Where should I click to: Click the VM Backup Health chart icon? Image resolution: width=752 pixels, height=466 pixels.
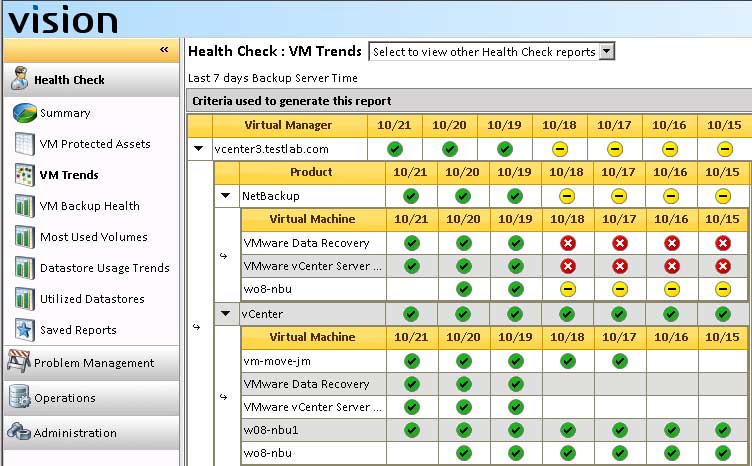24,206
